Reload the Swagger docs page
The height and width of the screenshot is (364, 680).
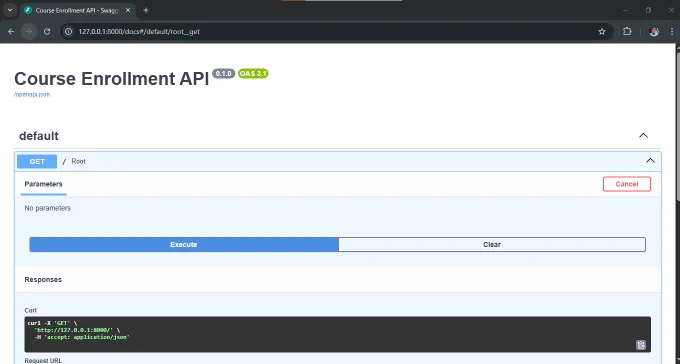pos(47,32)
